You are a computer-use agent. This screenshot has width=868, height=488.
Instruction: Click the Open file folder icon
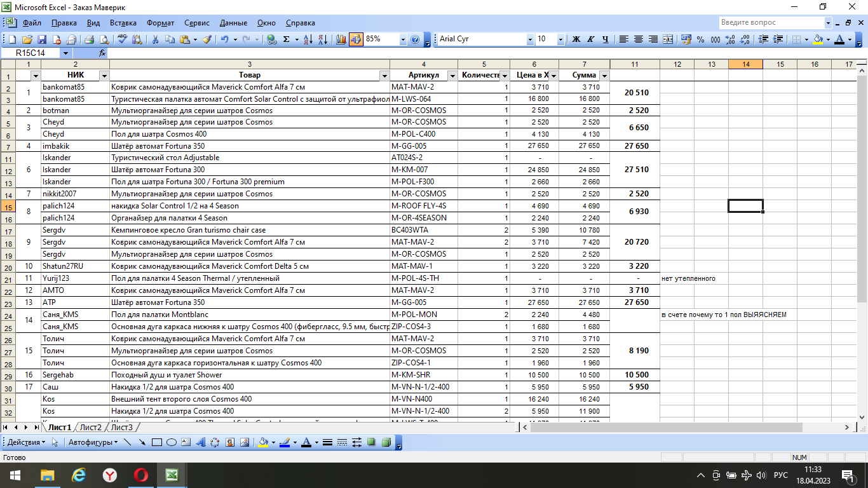[x=27, y=39]
